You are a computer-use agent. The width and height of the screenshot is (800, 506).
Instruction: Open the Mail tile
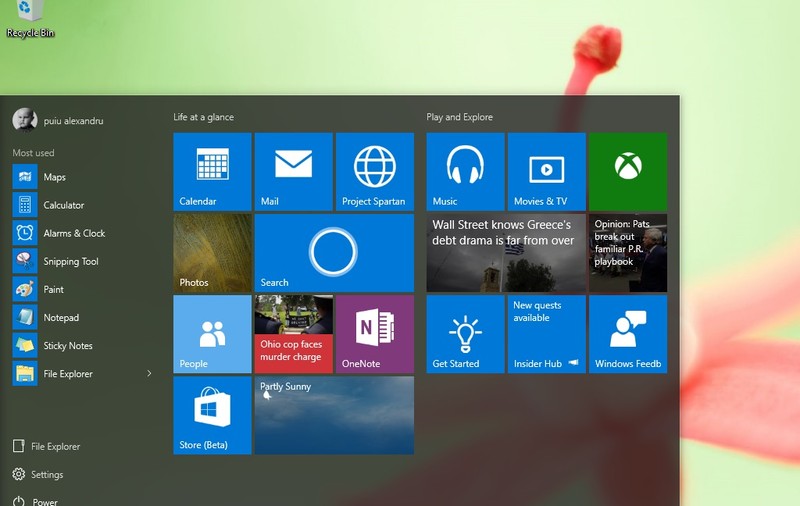click(293, 171)
